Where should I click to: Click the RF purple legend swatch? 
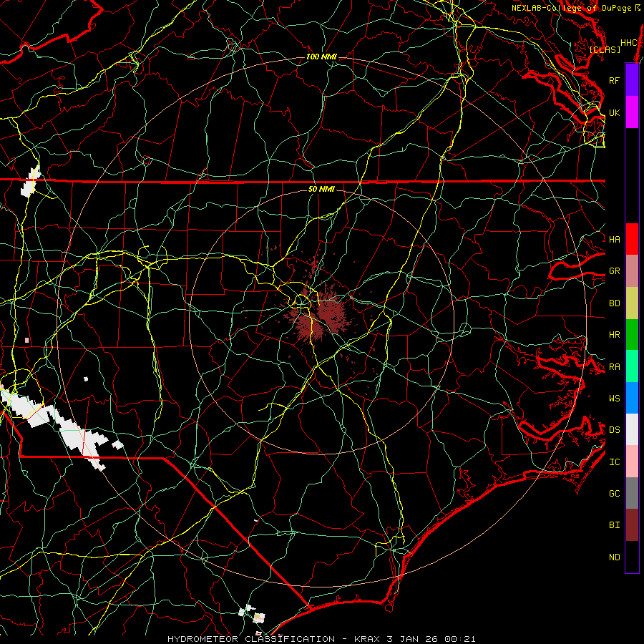click(x=632, y=80)
